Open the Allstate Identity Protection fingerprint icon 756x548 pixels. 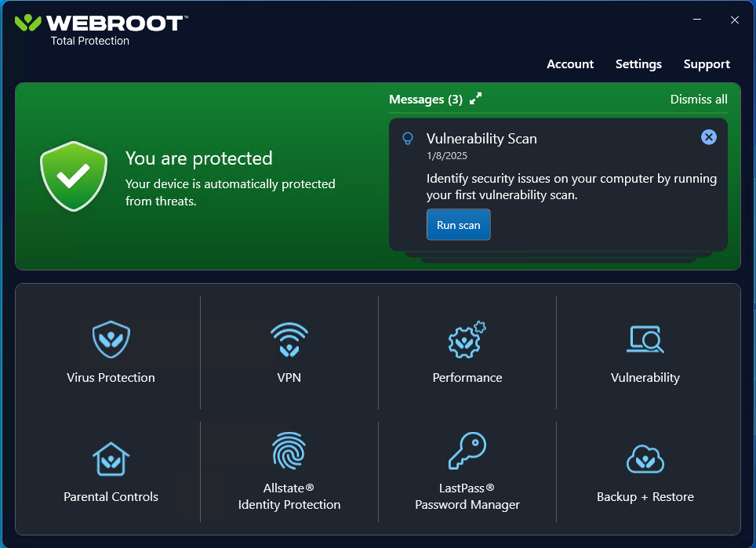pos(289,451)
